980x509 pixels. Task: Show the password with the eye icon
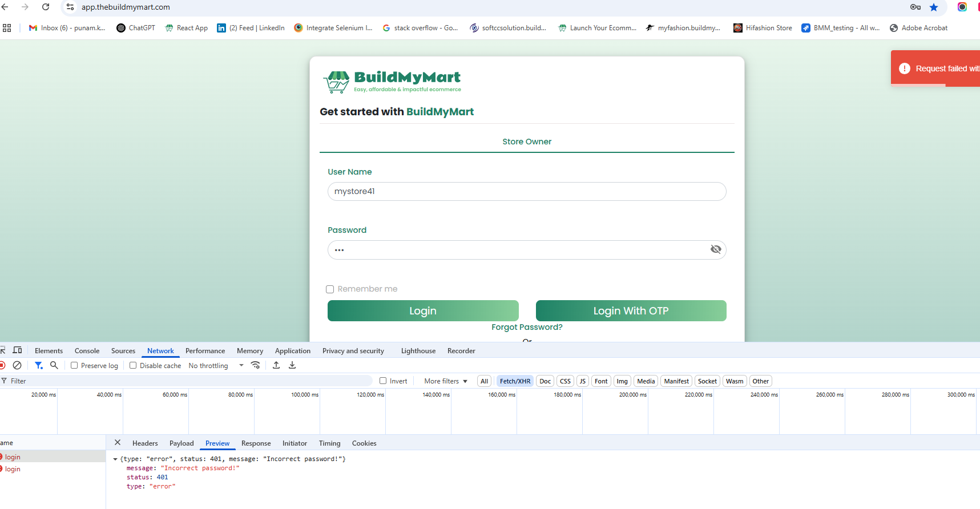(716, 249)
